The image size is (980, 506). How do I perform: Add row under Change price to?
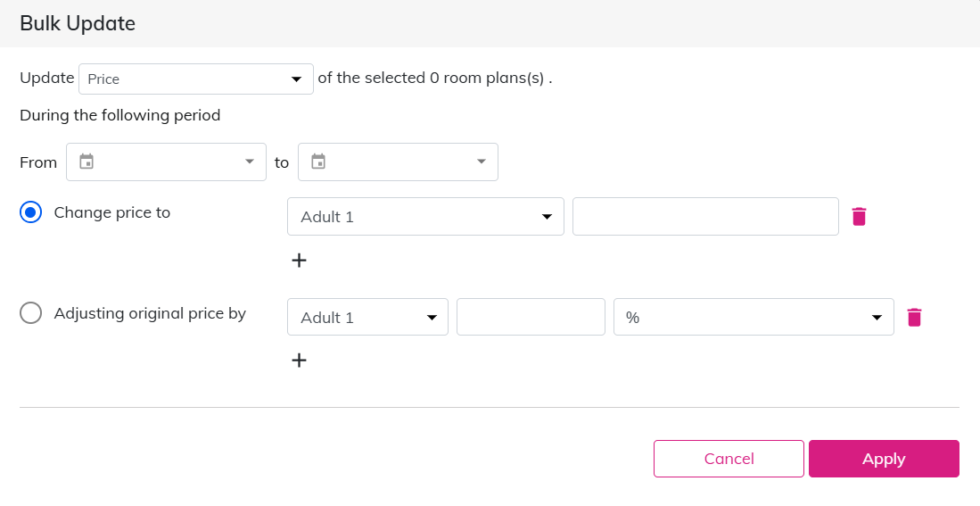click(x=300, y=261)
